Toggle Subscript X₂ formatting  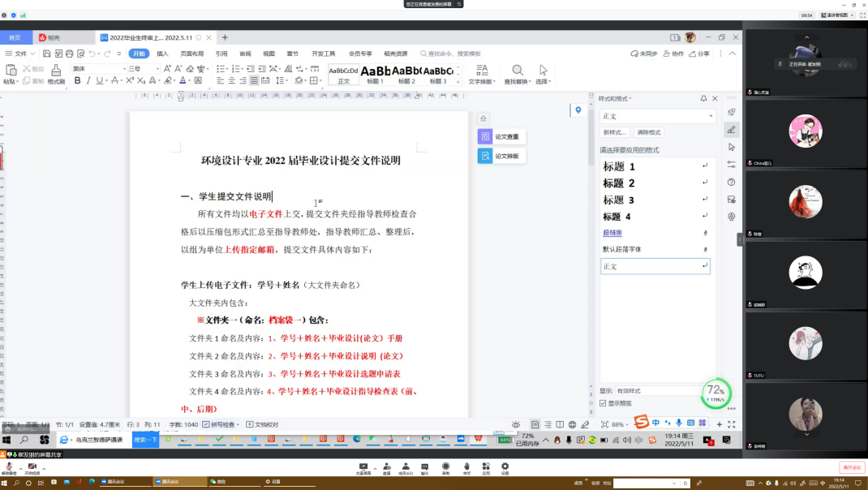pyautogui.click(x=141, y=81)
